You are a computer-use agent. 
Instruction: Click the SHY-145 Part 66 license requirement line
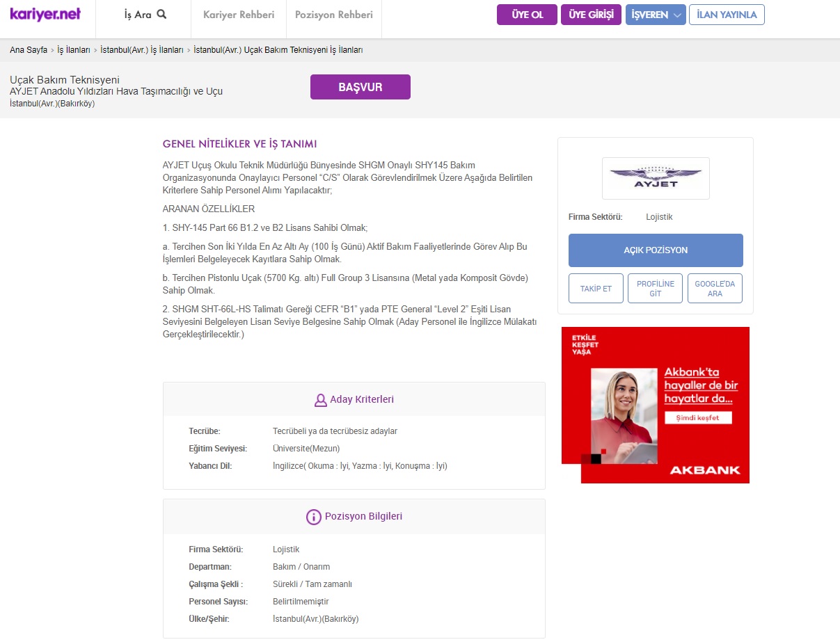click(264, 227)
